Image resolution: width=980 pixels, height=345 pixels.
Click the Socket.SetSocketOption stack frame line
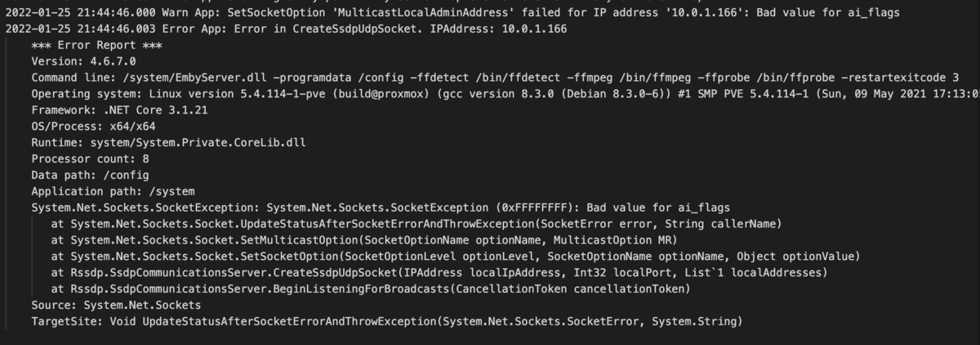455,257
